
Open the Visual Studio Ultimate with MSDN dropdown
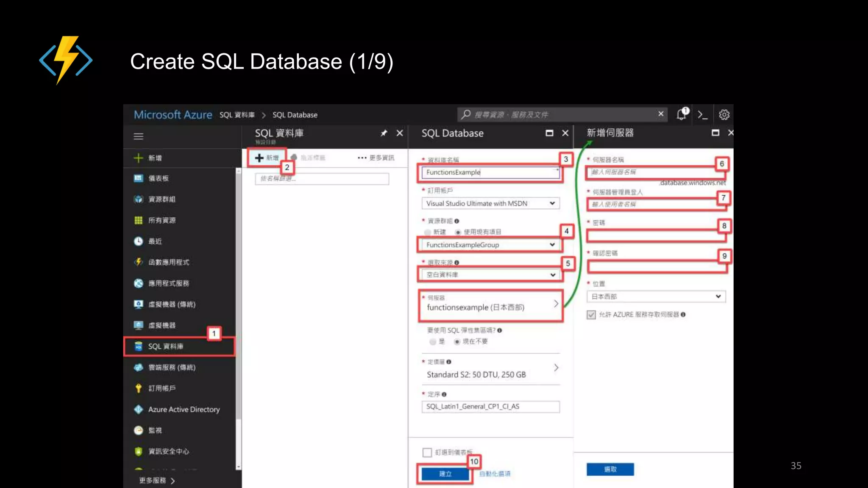point(490,203)
